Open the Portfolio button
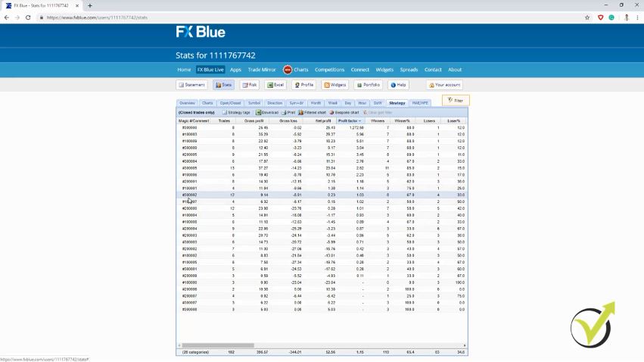 click(368, 85)
